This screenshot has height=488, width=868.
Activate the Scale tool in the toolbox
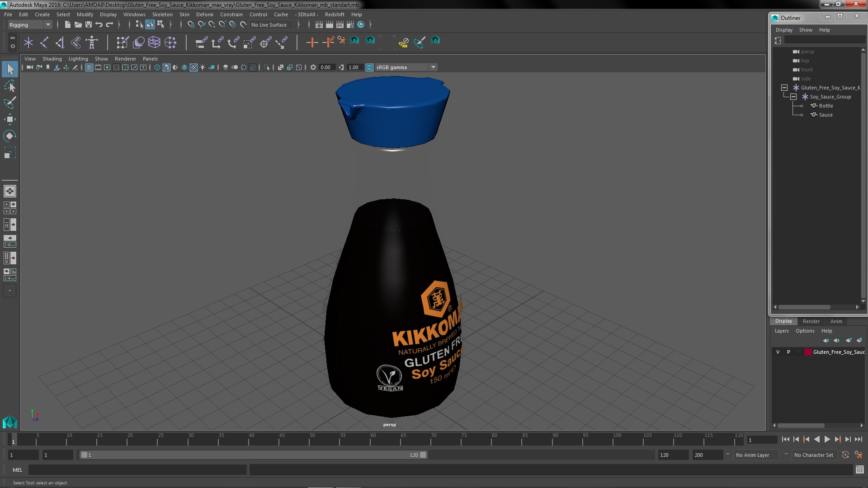pyautogui.click(x=10, y=153)
